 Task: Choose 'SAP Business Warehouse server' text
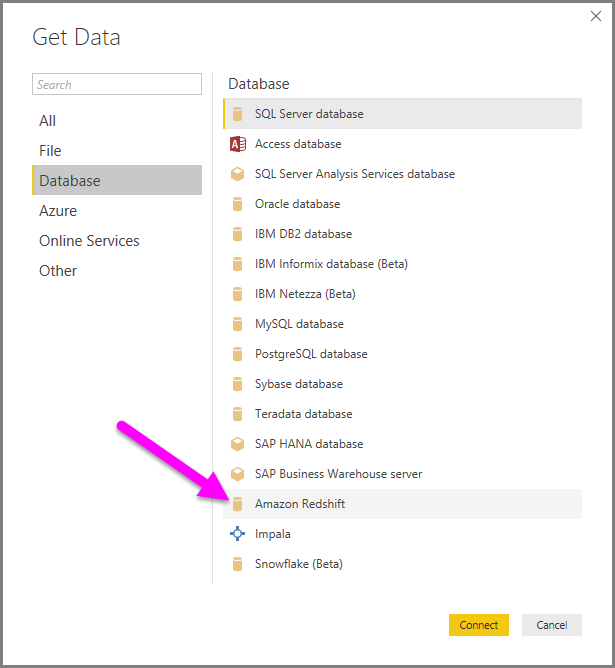pyautogui.click(x=339, y=474)
